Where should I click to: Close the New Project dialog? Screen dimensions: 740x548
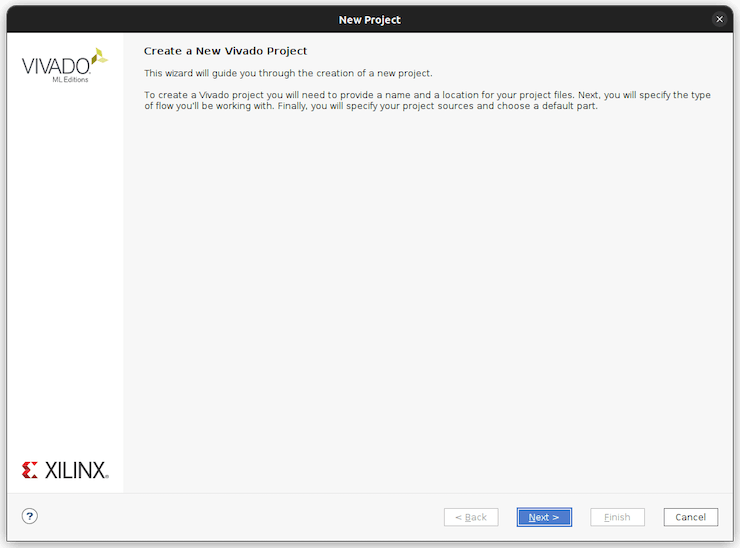point(719,19)
